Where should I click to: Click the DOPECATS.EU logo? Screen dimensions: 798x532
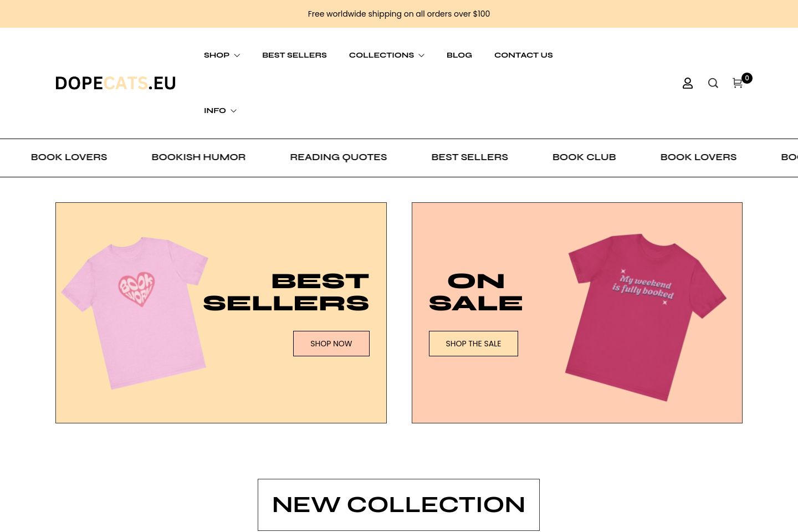click(115, 83)
